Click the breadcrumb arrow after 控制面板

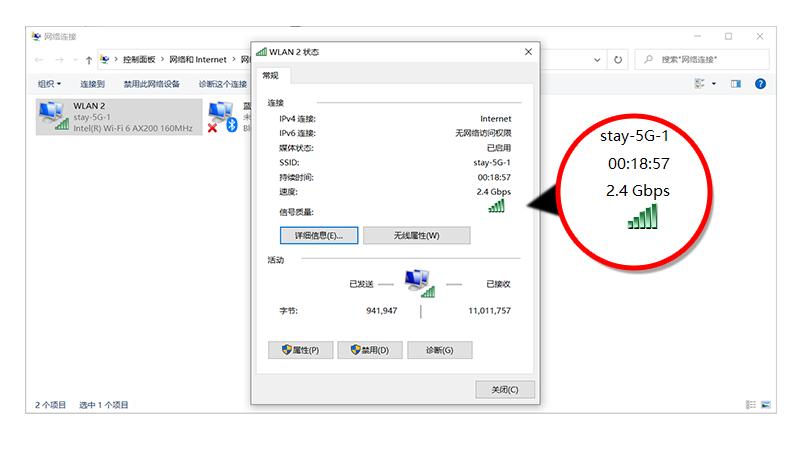[162, 60]
